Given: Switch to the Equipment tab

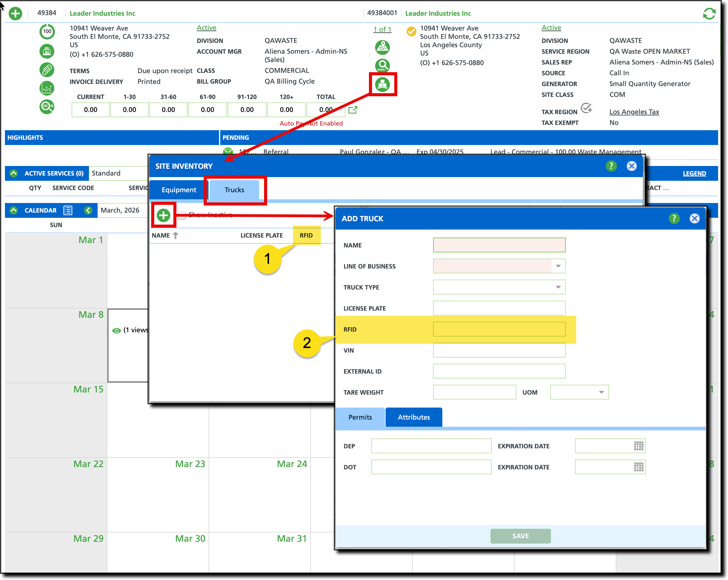Looking at the screenshot, I should 179,190.
